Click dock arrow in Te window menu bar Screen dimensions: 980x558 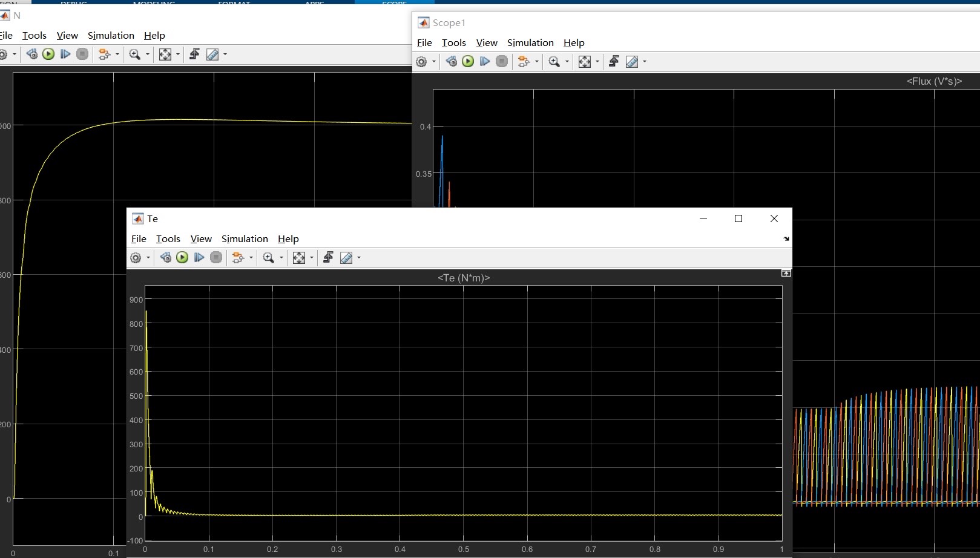point(786,239)
